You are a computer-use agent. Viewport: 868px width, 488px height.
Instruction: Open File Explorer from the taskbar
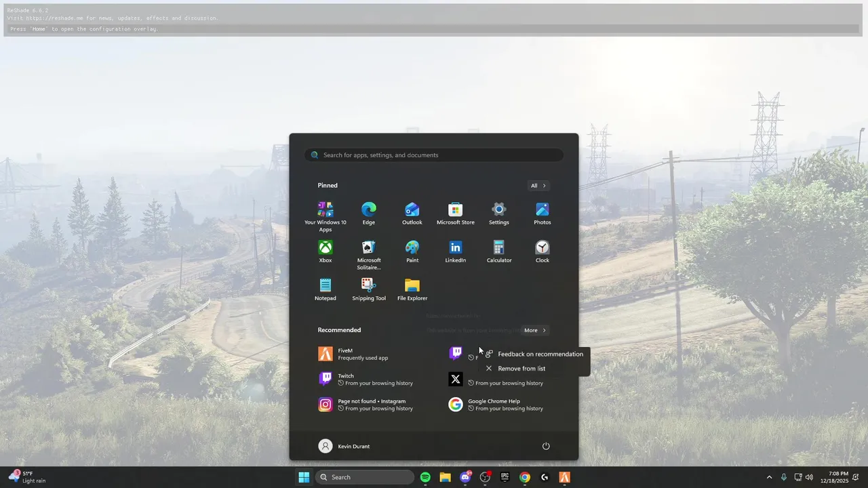coord(445,477)
